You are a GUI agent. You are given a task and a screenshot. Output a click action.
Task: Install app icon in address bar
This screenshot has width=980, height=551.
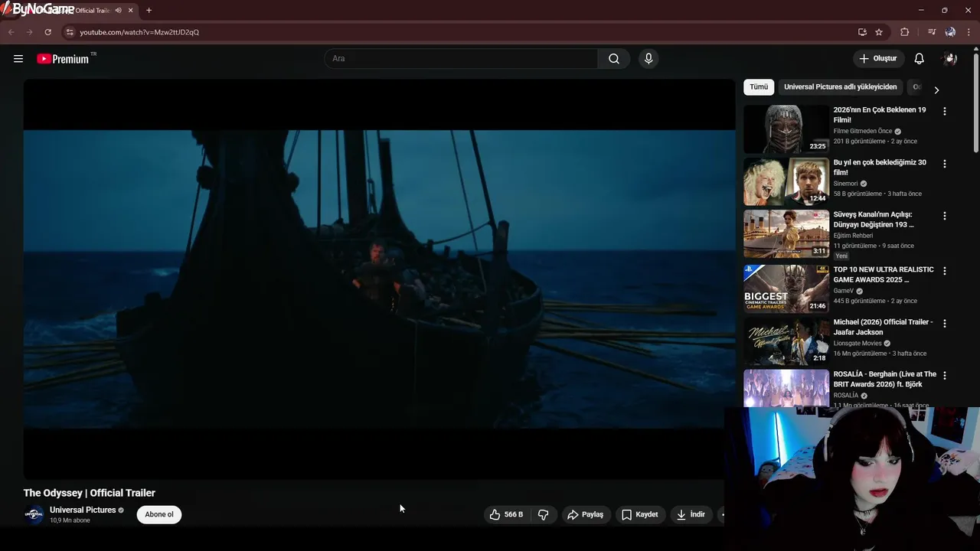click(x=862, y=32)
